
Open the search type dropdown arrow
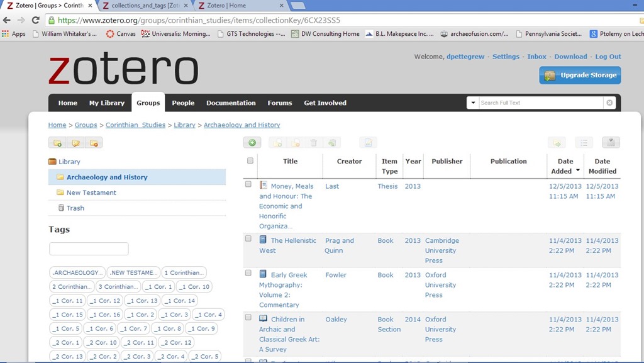(x=473, y=103)
